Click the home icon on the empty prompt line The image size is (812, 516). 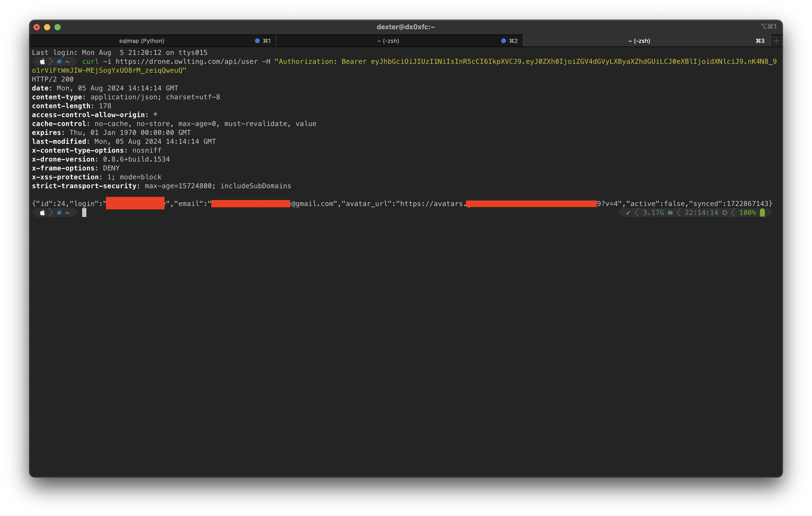59,213
